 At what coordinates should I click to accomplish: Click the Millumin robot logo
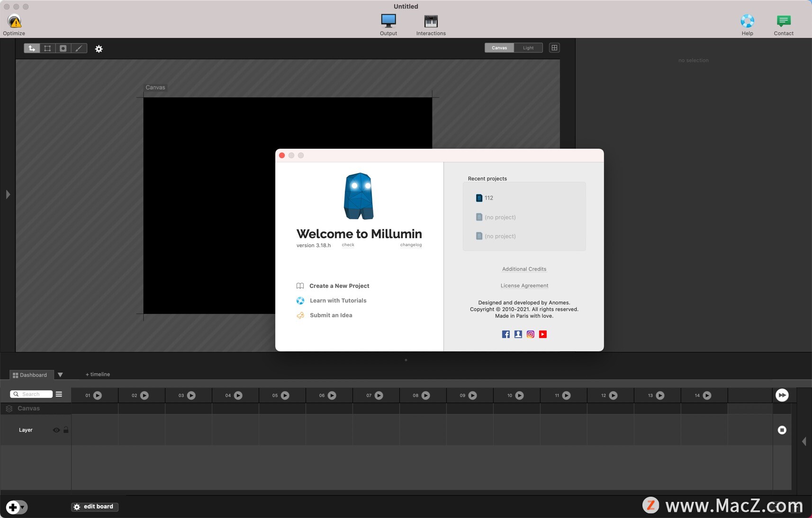click(x=359, y=196)
